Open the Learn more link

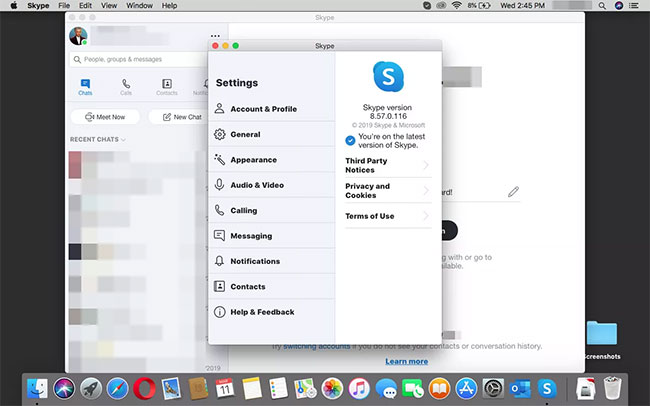[x=407, y=361]
